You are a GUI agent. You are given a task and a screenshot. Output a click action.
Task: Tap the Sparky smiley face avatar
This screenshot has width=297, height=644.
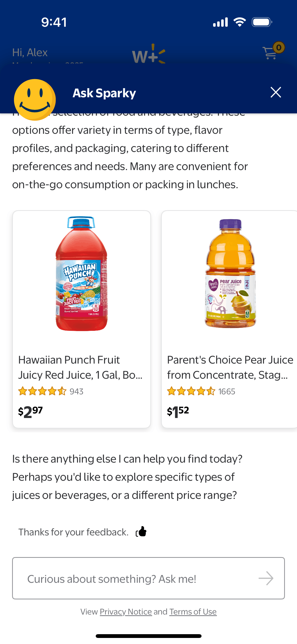click(35, 100)
